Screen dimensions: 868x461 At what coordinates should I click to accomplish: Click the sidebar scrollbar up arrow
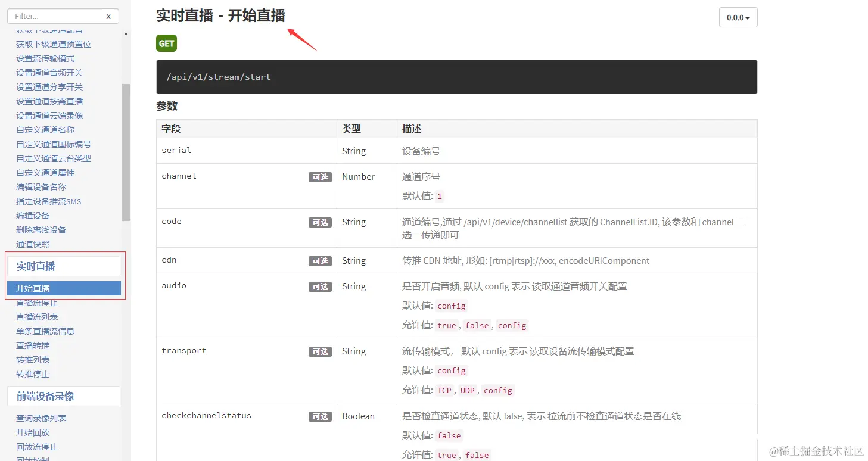126,35
